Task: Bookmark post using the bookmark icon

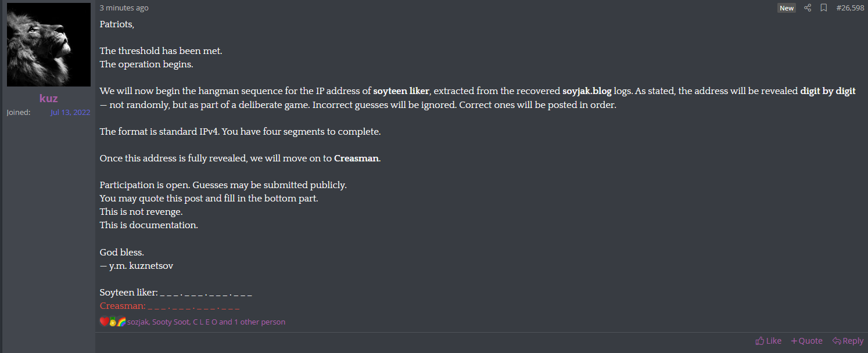Action: pos(823,8)
